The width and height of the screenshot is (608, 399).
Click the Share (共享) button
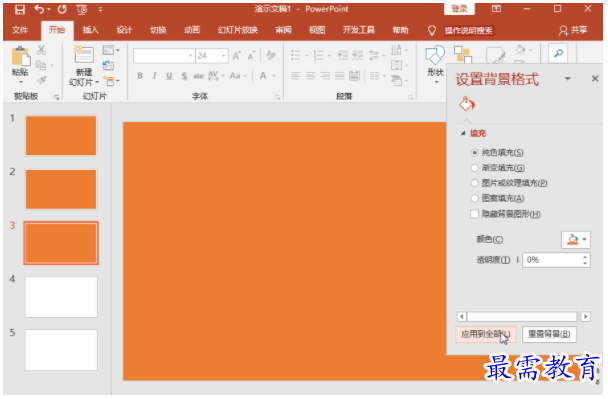[x=573, y=30]
